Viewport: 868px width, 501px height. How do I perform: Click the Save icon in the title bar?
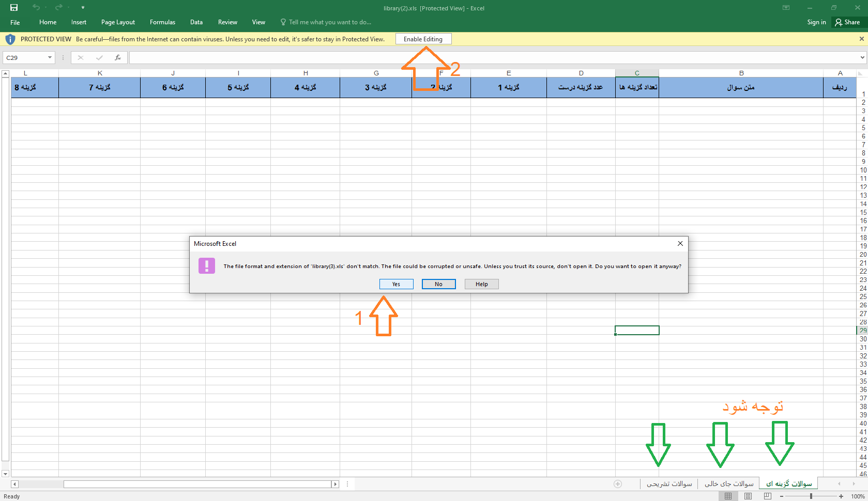[14, 8]
